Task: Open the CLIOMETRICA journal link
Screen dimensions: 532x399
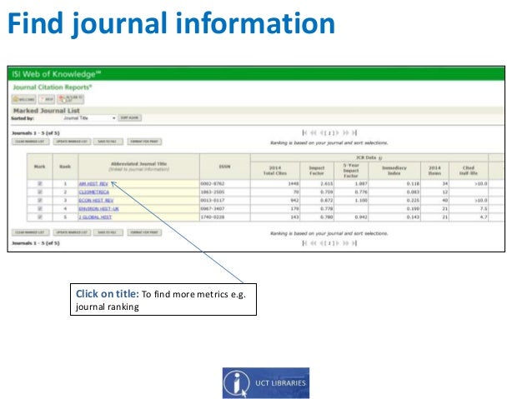Action: (x=94, y=192)
